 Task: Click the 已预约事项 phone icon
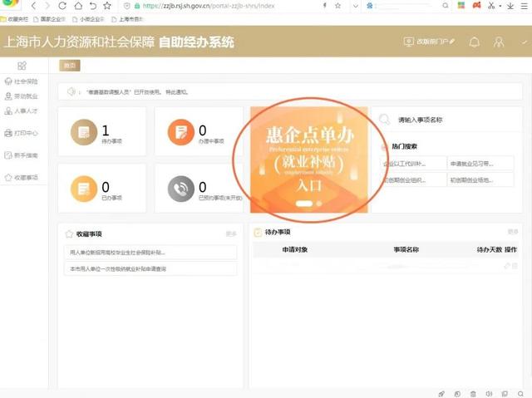click(x=180, y=189)
